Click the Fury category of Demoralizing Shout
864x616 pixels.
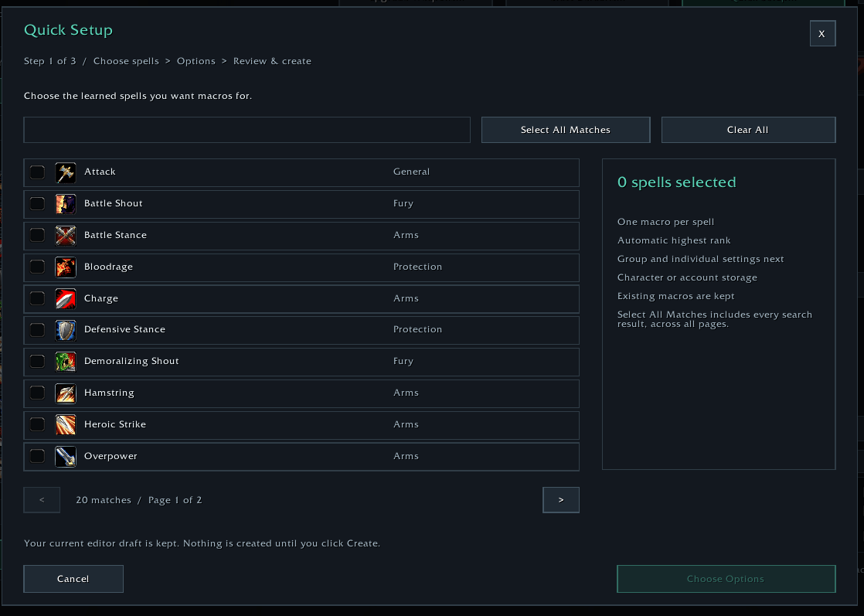pos(403,362)
